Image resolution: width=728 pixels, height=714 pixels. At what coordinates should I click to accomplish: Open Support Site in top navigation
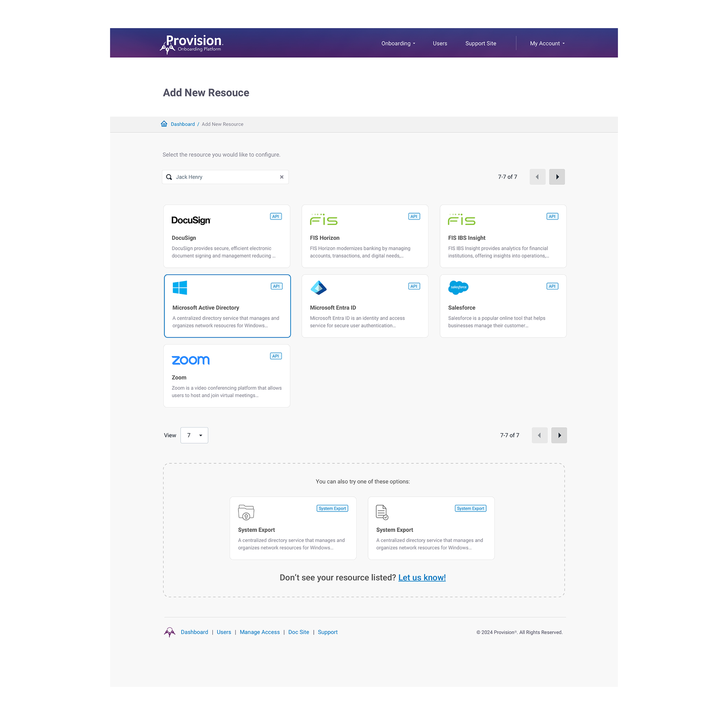480,44
